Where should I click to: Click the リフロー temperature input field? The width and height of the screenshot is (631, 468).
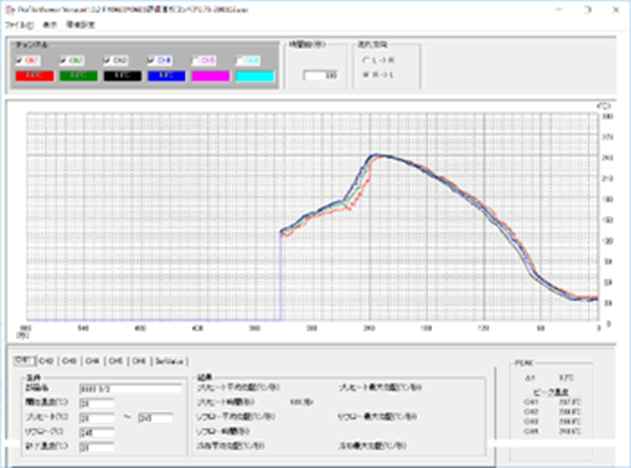pos(96,432)
